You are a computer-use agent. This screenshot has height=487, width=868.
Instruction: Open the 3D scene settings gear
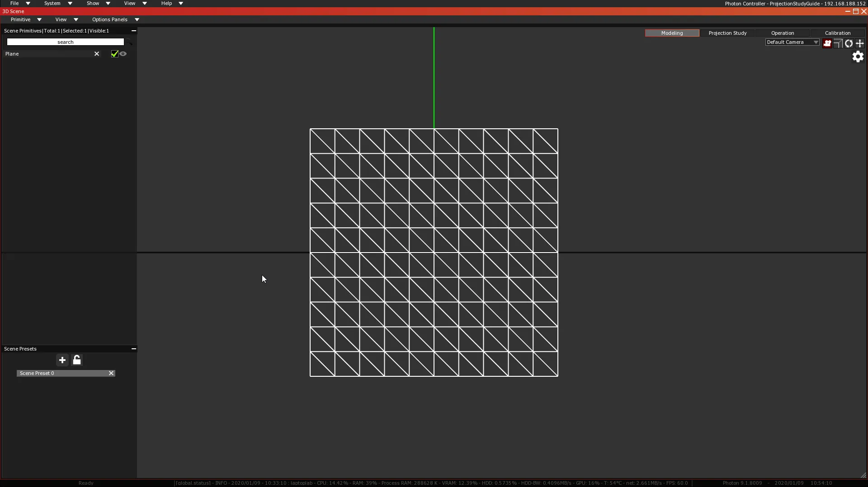[x=858, y=56]
